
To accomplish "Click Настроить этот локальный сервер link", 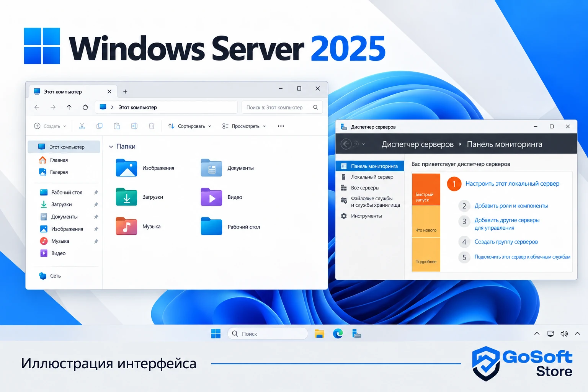I will click(x=512, y=184).
